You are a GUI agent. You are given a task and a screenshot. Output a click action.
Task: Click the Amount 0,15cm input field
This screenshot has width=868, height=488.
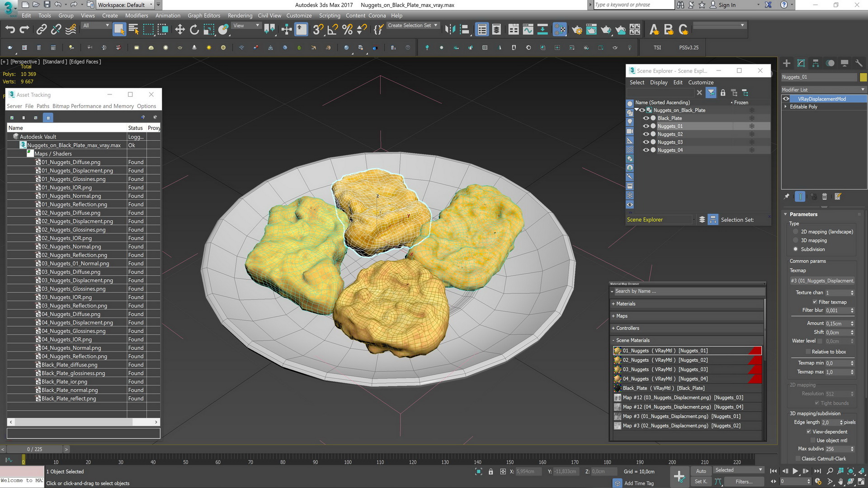(x=837, y=324)
